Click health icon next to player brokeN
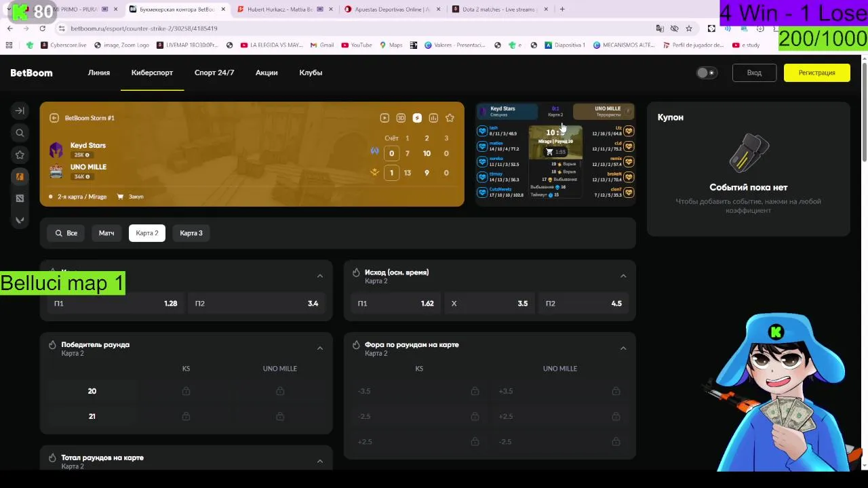The width and height of the screenshot is (868, 488). 629,177
